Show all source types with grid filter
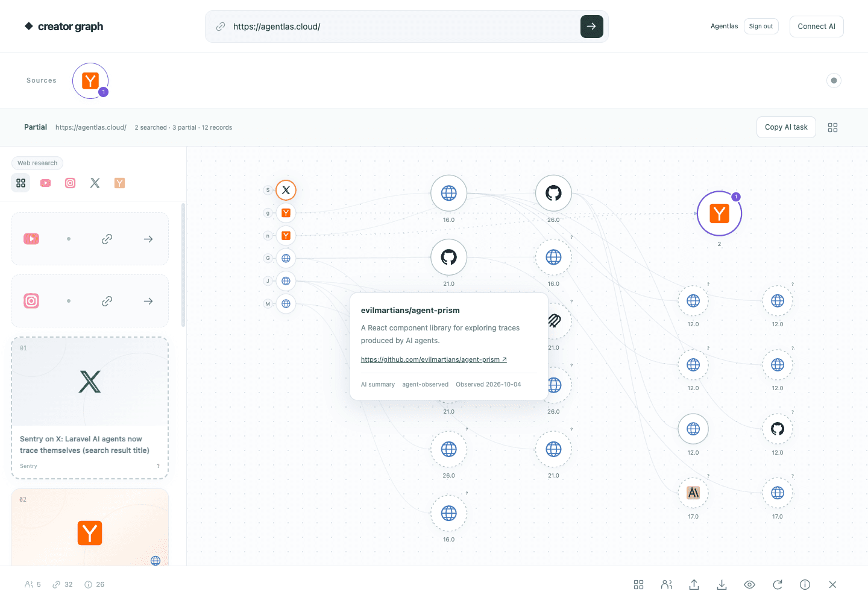The width and height of the screenshot is (868, 603). pos(20,183)
